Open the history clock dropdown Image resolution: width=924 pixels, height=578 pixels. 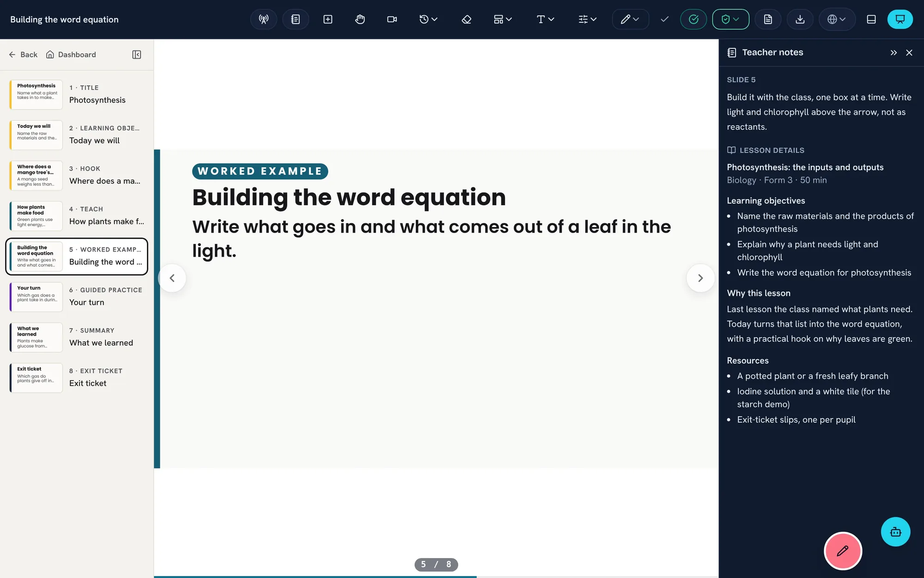(428, 19)
